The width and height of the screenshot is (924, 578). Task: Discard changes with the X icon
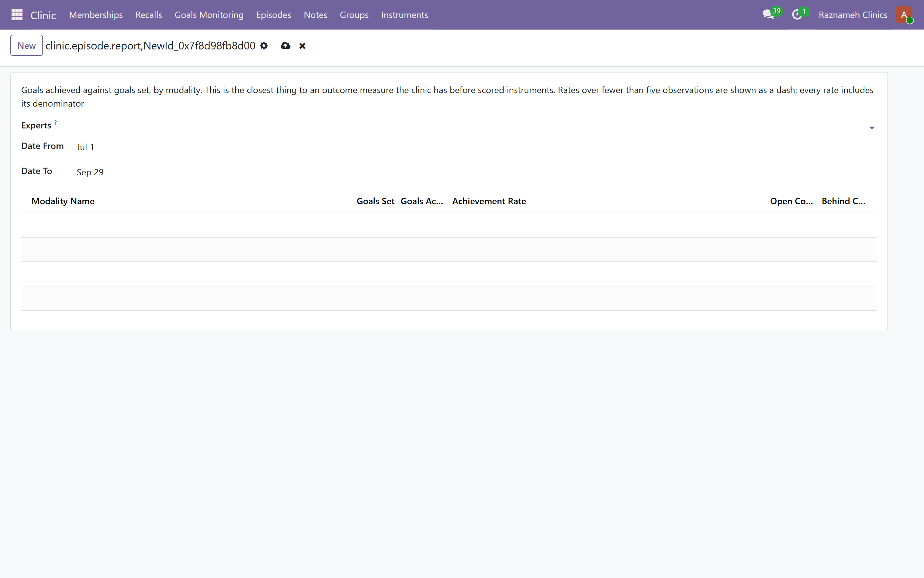coord(303,46)
